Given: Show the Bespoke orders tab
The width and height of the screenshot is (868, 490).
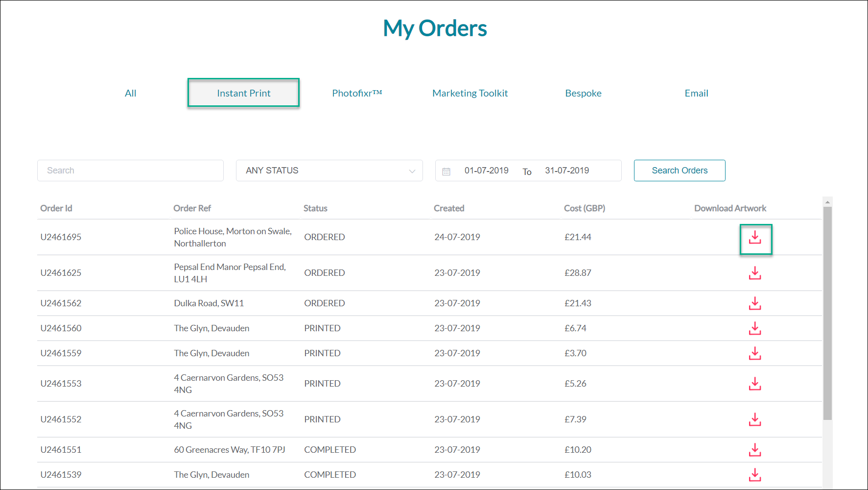Looking at the screenshot, I should click(x=583, y=93).
